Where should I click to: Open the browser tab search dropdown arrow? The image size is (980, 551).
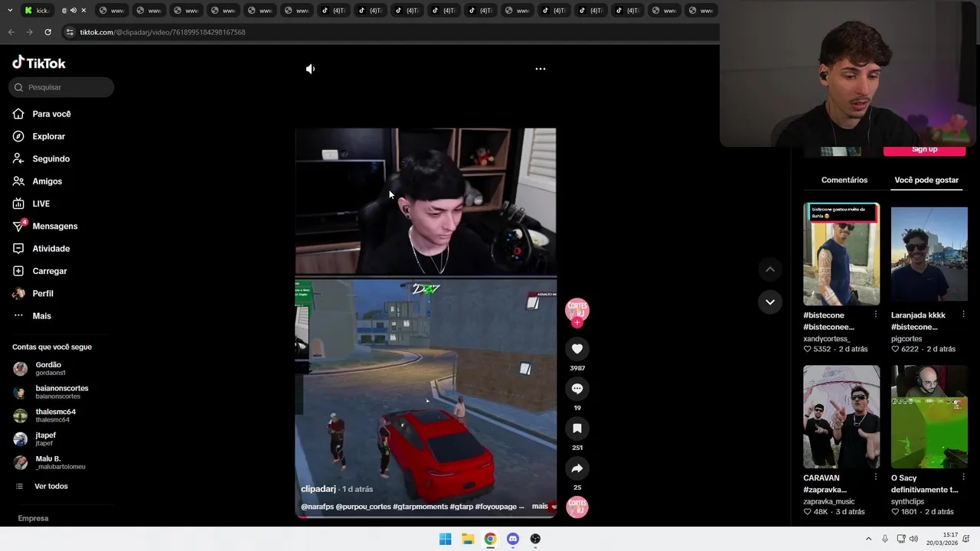[x=10, y=11]
